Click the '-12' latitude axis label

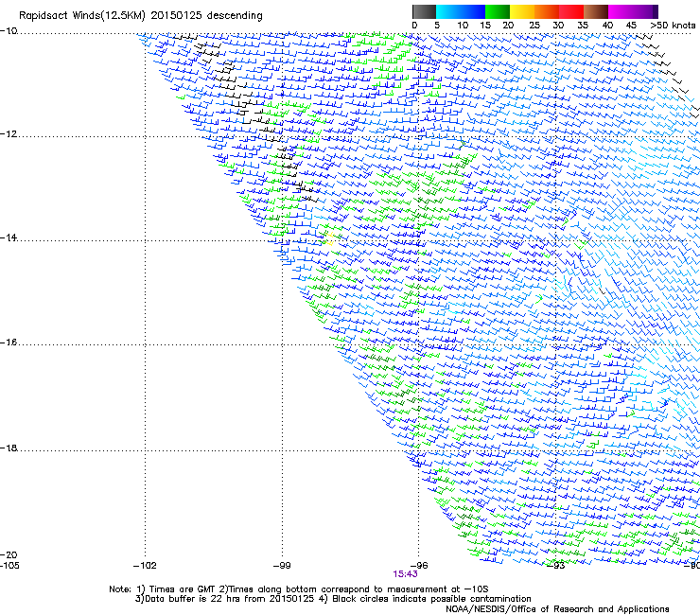(x=9, y=134)
